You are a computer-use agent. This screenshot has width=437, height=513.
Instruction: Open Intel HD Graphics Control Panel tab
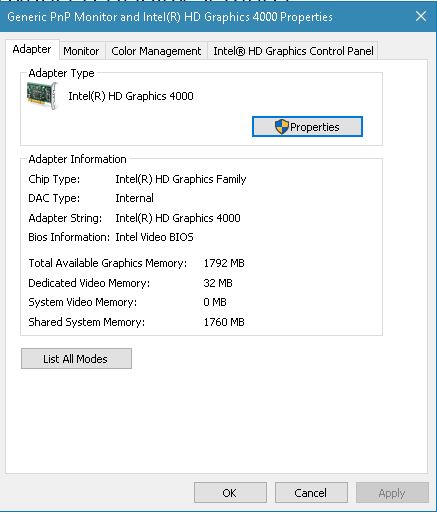click(x=293, y=51)
